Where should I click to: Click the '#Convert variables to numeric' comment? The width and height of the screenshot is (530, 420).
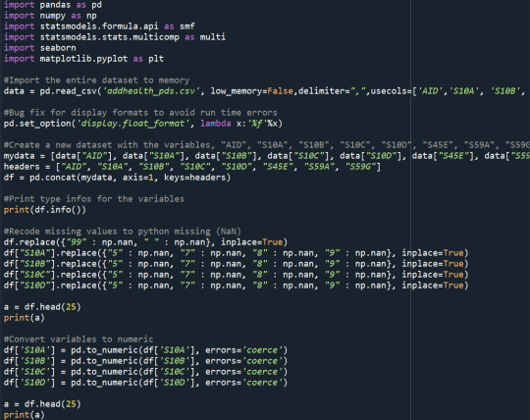[x=79, y=340]
